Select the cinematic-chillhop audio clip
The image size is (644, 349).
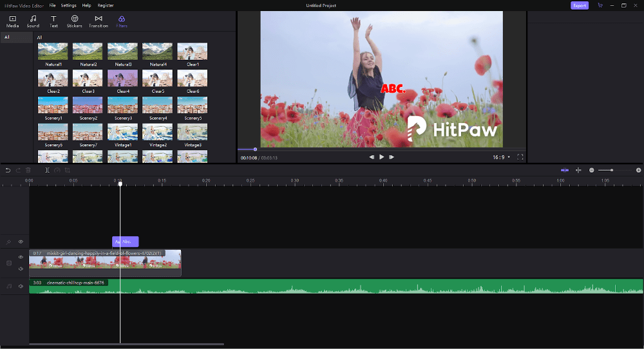336,286
